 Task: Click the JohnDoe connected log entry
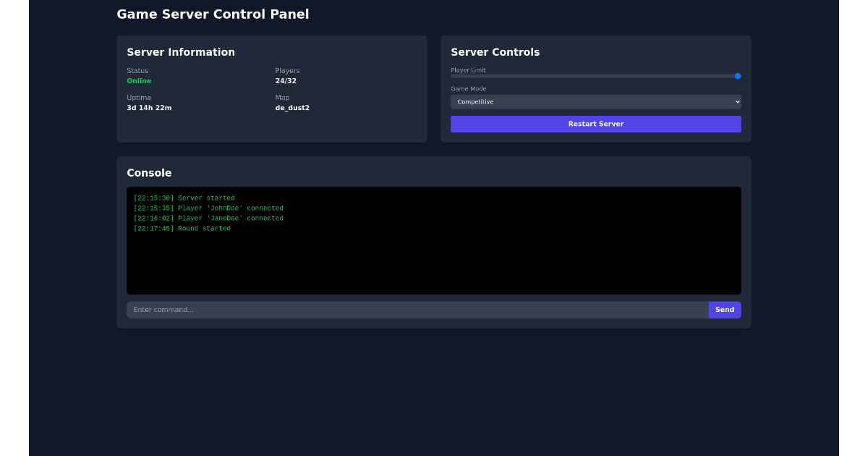point(209,208)
